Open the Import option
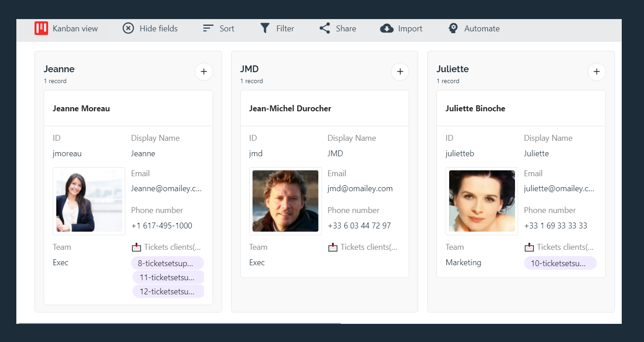Screen dimensions: 644x342 coord(410,29)
